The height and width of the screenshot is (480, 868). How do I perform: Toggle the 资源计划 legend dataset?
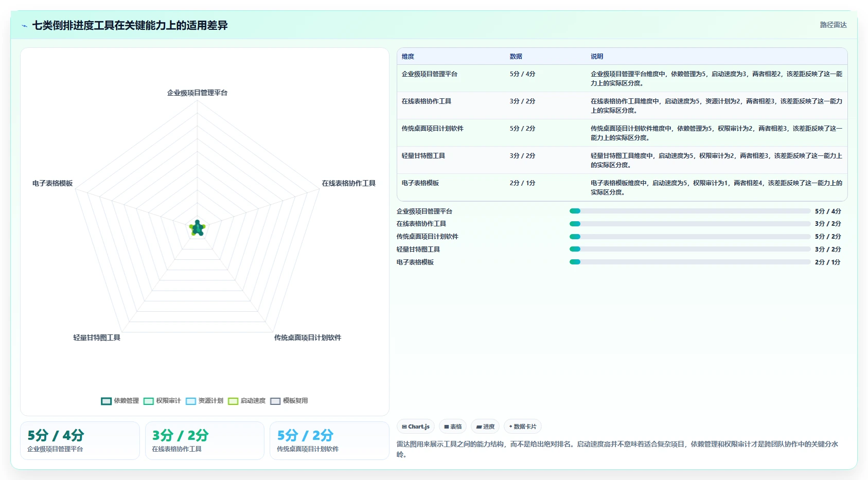[205, 401]
